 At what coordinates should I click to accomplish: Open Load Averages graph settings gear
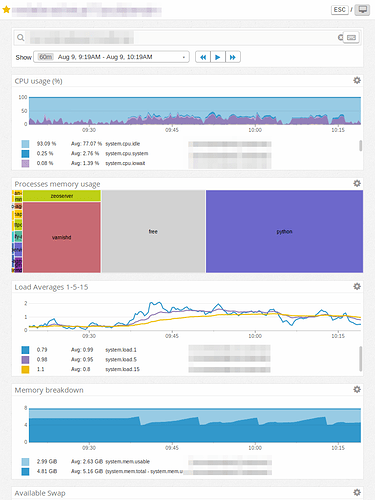pyautogui.click(x=357, y=286)
